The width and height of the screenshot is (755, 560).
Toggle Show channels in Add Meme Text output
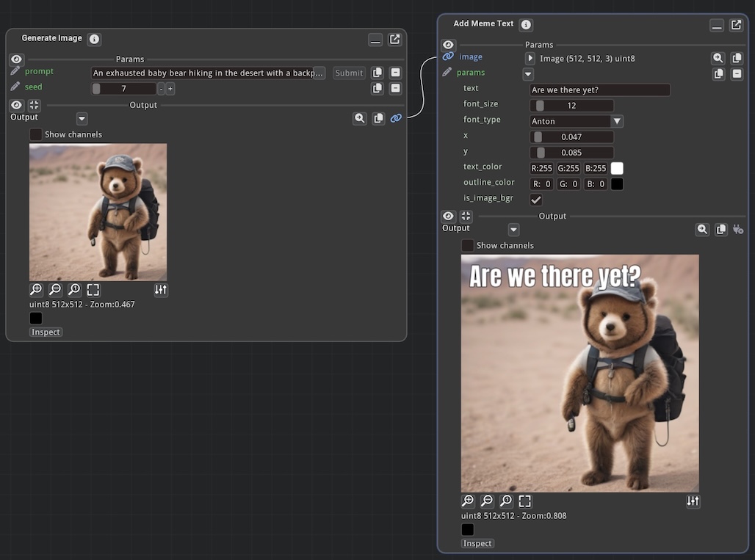coord(468,245)
